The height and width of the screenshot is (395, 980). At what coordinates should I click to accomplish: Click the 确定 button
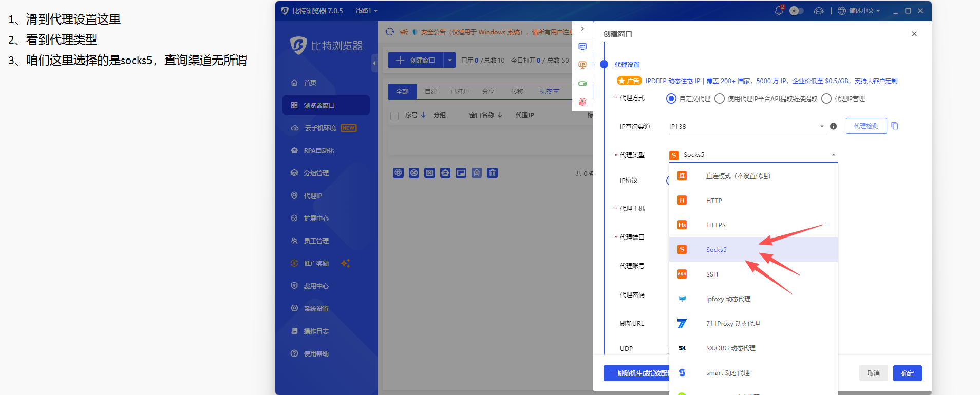908,373
